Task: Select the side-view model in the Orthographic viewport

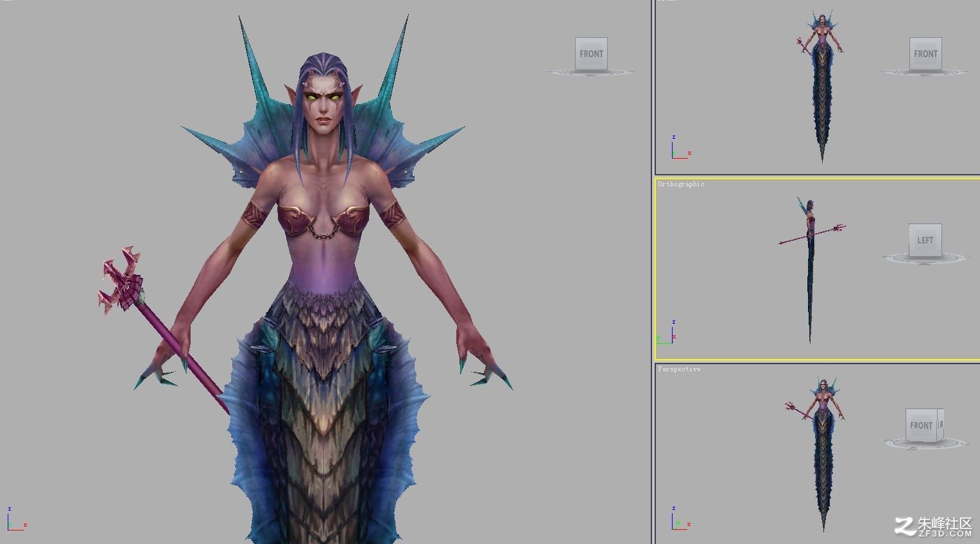Action: tap(810, 270)
